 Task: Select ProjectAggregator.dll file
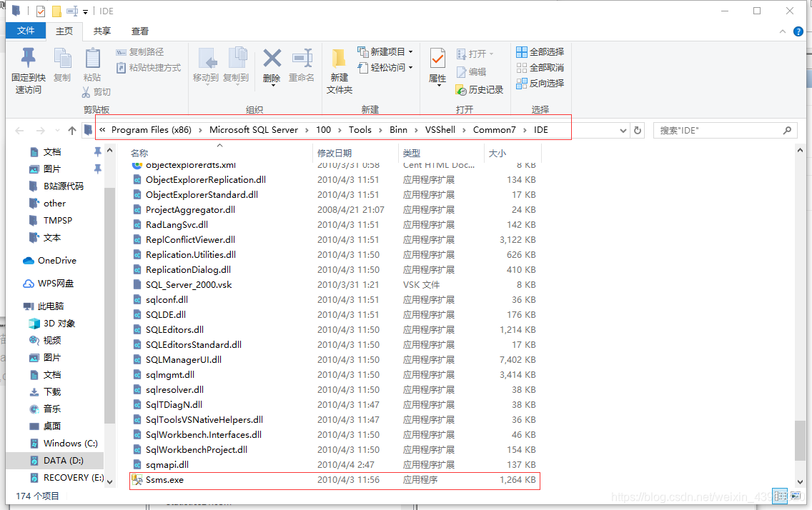[335, 210]
